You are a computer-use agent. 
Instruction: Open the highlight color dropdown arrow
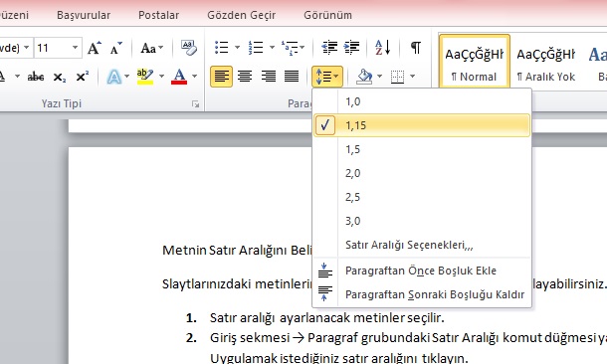point(161,77)
